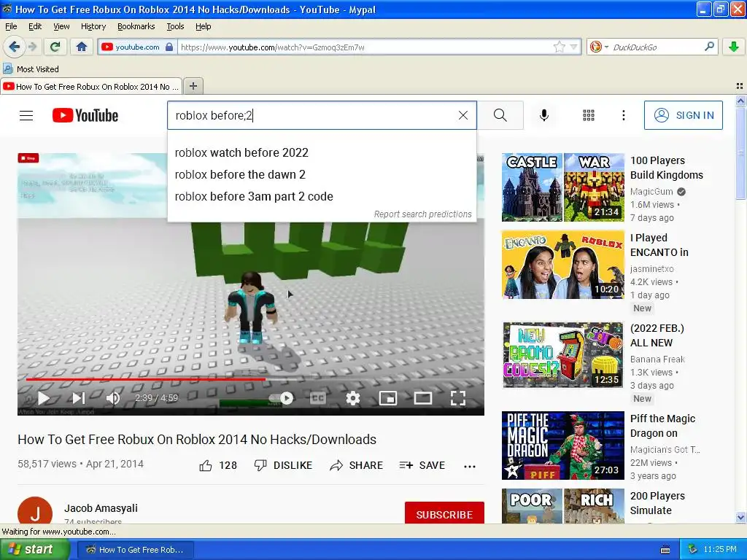Click the SIGN IN button
747x560 pixels.
pyautogui.click(x=683, y=115)
